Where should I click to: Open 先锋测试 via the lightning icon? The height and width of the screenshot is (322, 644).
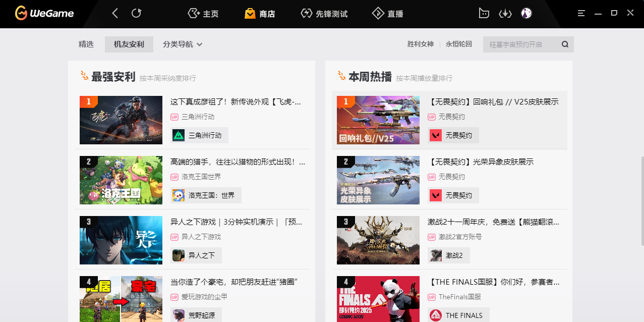(307, 14)
